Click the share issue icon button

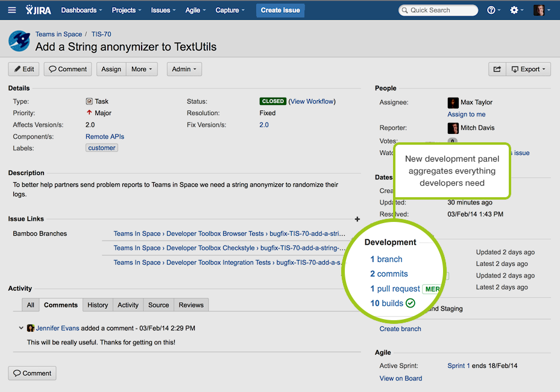point(497,69)
